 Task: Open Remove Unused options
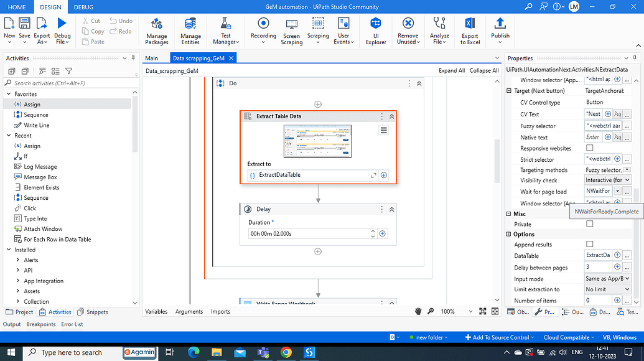coord(408,31)
